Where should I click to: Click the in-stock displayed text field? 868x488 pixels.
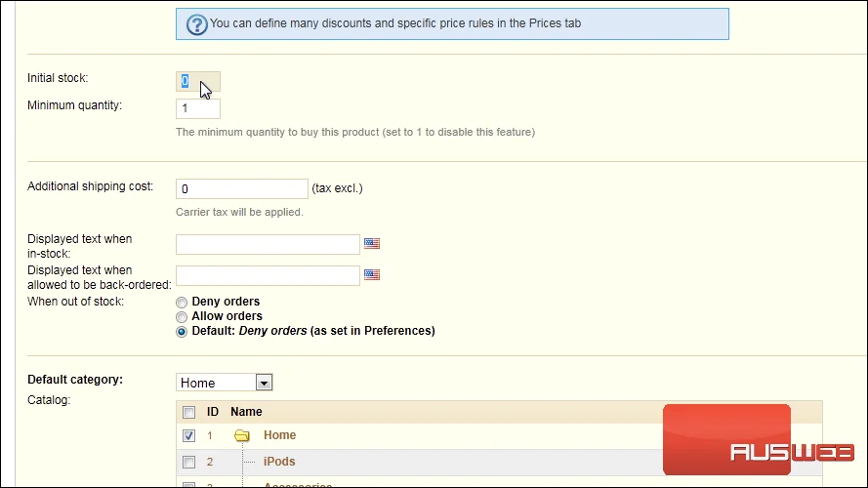268,244
